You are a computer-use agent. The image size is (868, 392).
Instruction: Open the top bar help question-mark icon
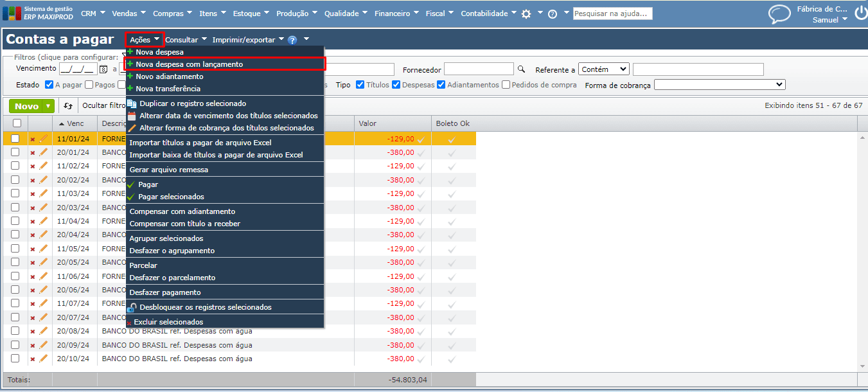coord(553,13)
